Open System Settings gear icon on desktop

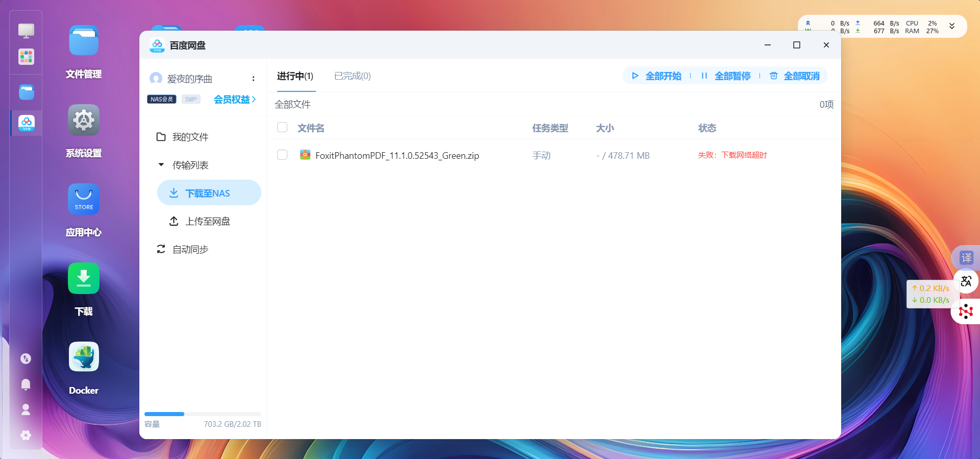pyautogui.click(x=84, y=120)
